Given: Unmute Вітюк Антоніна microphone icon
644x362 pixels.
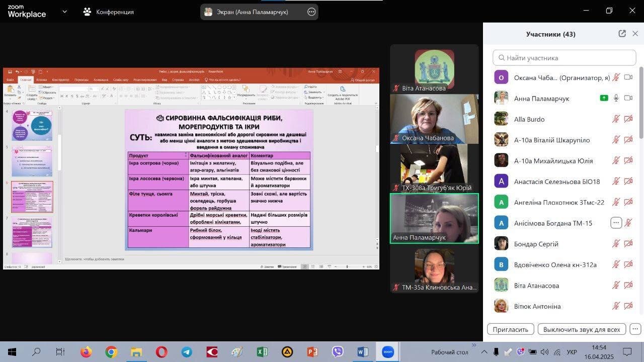Looking at the screenshot, I should click(x=616, y=306).
